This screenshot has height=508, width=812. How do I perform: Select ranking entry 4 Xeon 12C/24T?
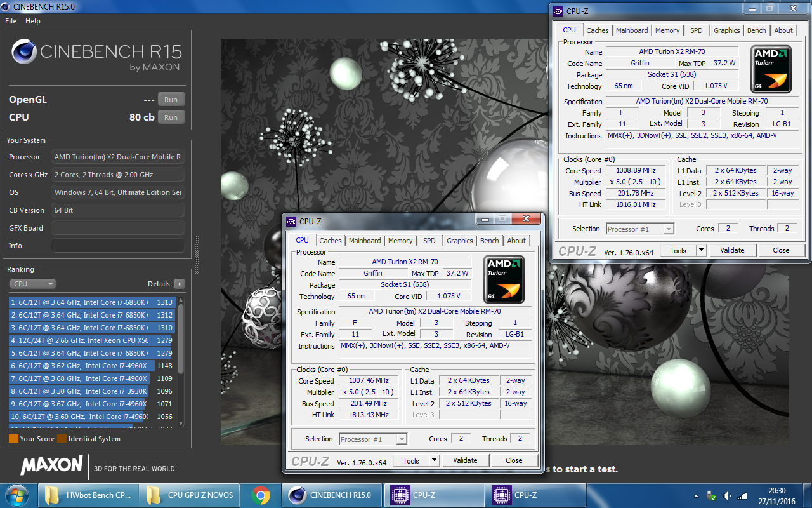(92, 340)
